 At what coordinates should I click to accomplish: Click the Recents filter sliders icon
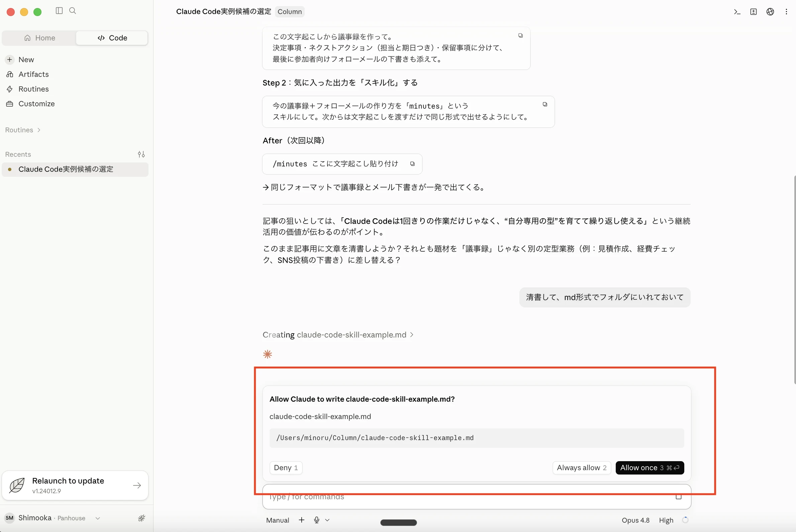(141, 154)
